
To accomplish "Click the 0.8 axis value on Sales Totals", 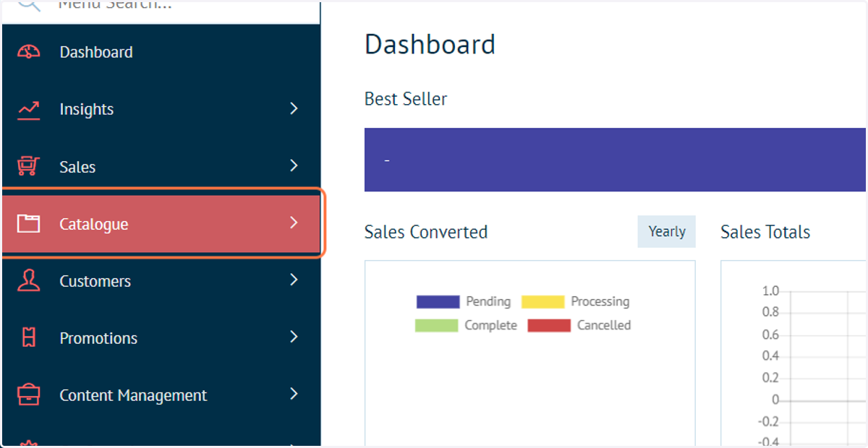I will [770, 312].
